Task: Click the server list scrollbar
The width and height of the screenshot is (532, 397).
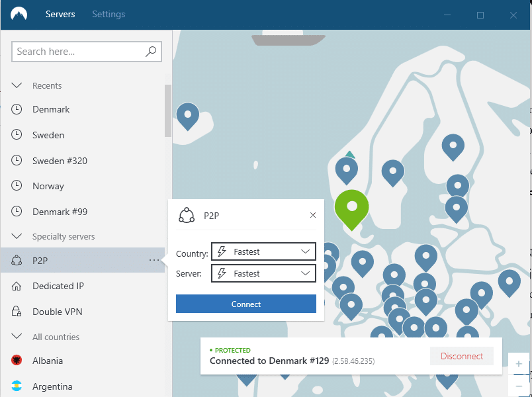Action: 168,110
